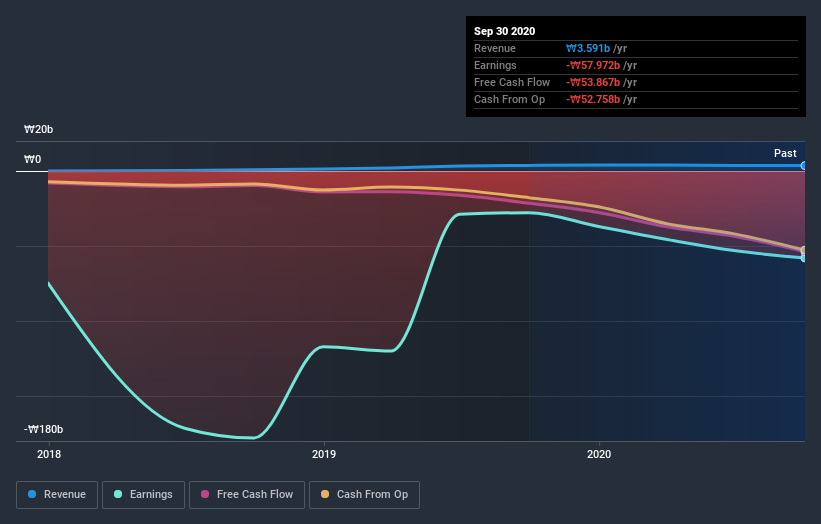Select the Revenue endpoint marker on chart
The width and height of the screenshot is (821, 524).
coord(804,165)
